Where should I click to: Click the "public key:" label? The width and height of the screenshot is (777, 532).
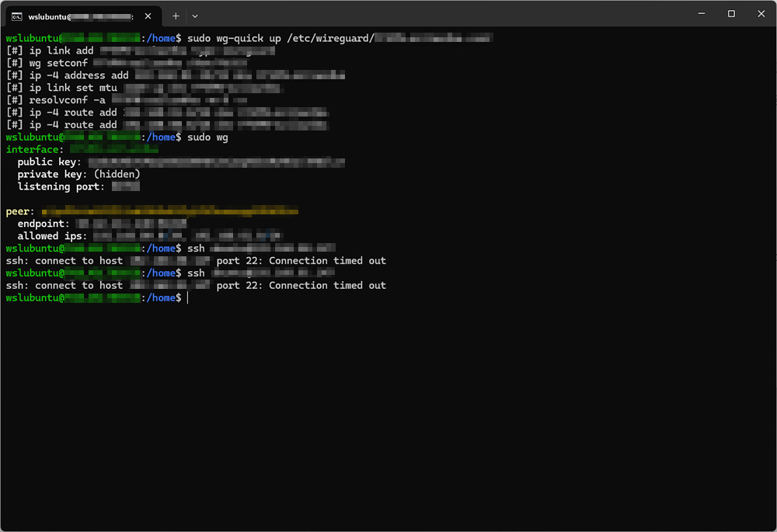[49, 162]
